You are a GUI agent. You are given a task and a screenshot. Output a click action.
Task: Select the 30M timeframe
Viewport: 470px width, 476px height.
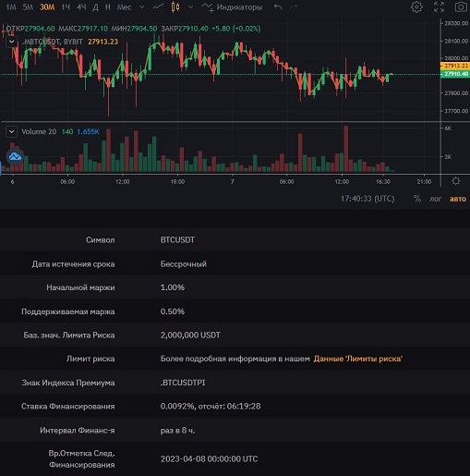[47, 7]
